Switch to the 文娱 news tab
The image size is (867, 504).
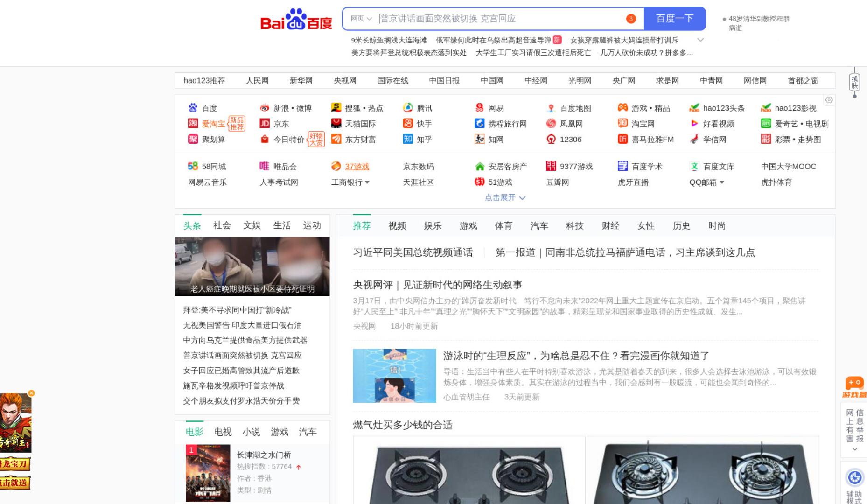[252, 225]
